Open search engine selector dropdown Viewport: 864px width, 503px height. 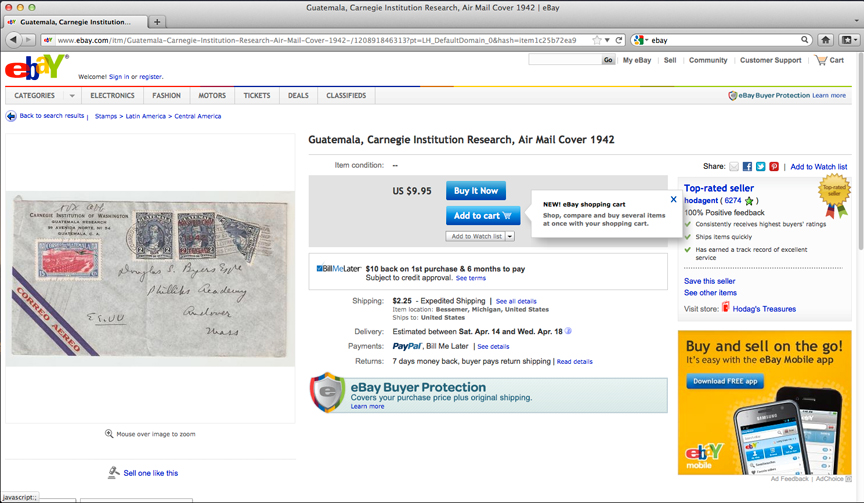(x=641, y=40)
